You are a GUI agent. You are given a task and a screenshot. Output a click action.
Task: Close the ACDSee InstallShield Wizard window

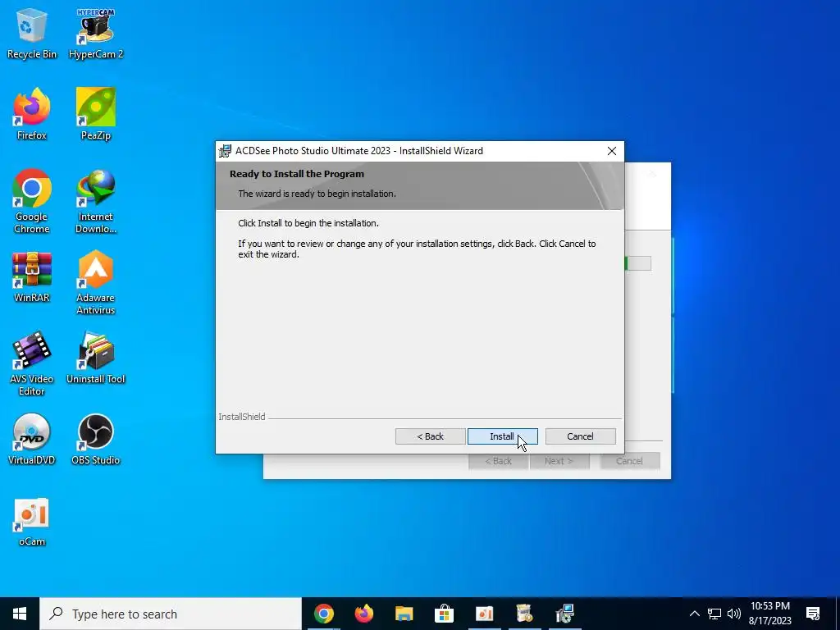[x=612, y=151]
